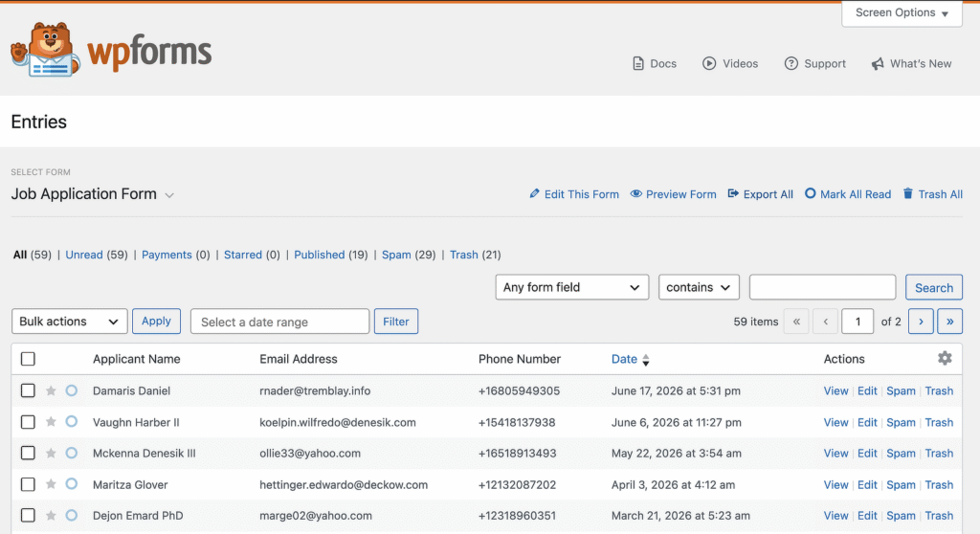
Task: Filter entries by Starred
Action: pos(242,255)
